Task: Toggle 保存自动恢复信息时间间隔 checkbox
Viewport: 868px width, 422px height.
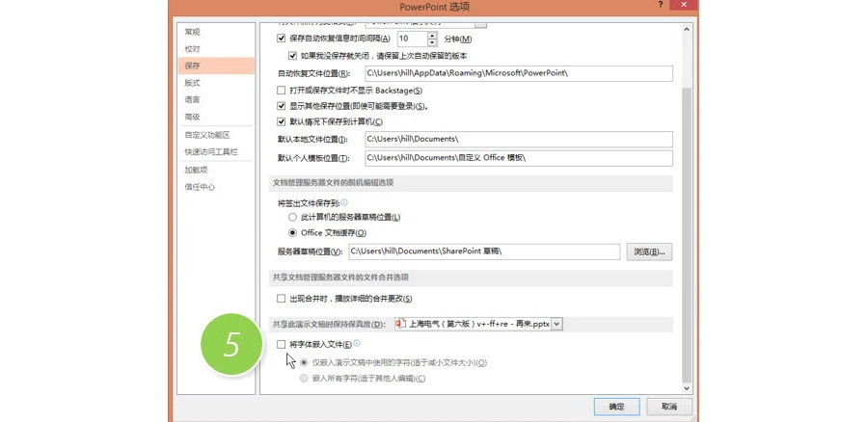Action: tap(282, 39)
